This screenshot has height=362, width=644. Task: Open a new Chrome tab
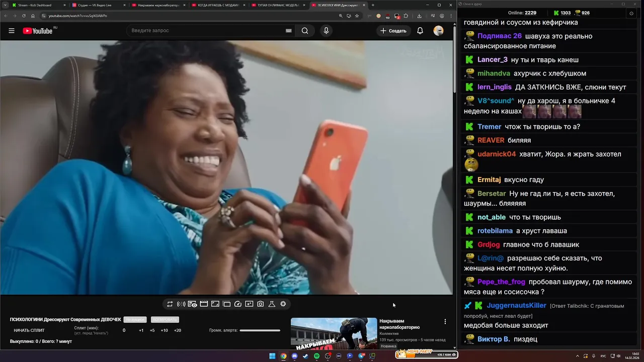[373, 5]
